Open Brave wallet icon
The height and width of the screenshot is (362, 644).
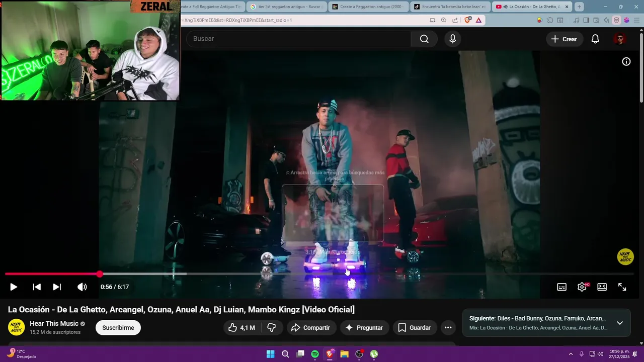[x=596, y=20]
